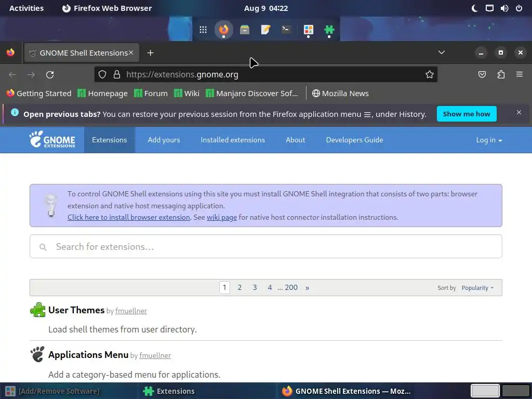Viewport: 532px width, 399px height.
Task: Go to results page 2
Action: (240, 287)
